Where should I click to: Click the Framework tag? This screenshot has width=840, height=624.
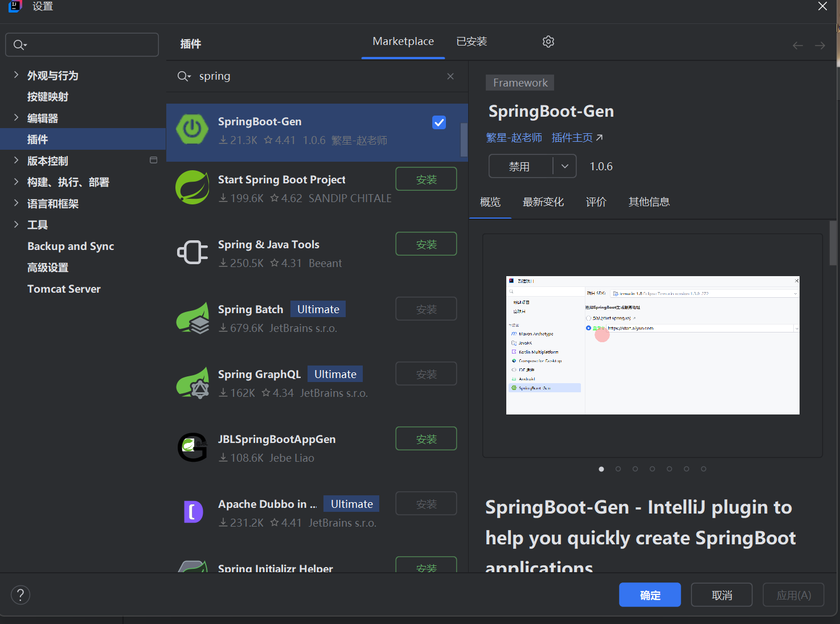(520, 83)
